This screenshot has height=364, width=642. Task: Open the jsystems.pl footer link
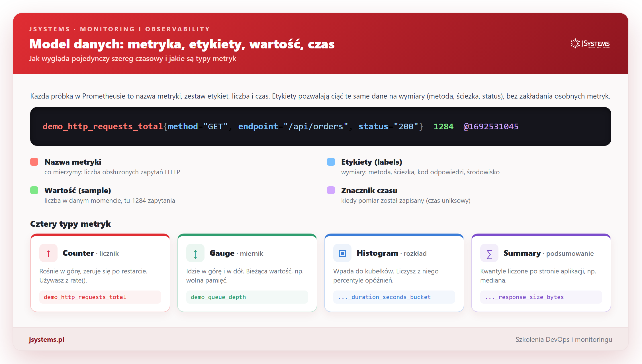pyautogui.click(x=46, y=340)
